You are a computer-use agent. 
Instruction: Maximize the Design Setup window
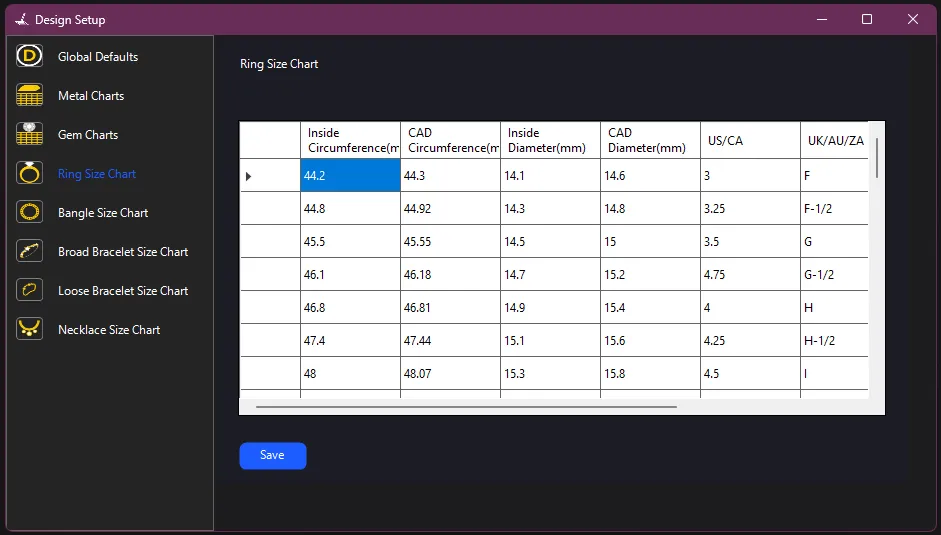867,19
